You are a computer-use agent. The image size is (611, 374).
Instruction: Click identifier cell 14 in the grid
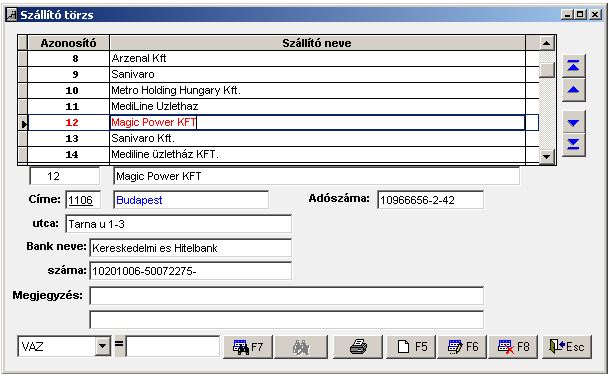pos(69,154)
